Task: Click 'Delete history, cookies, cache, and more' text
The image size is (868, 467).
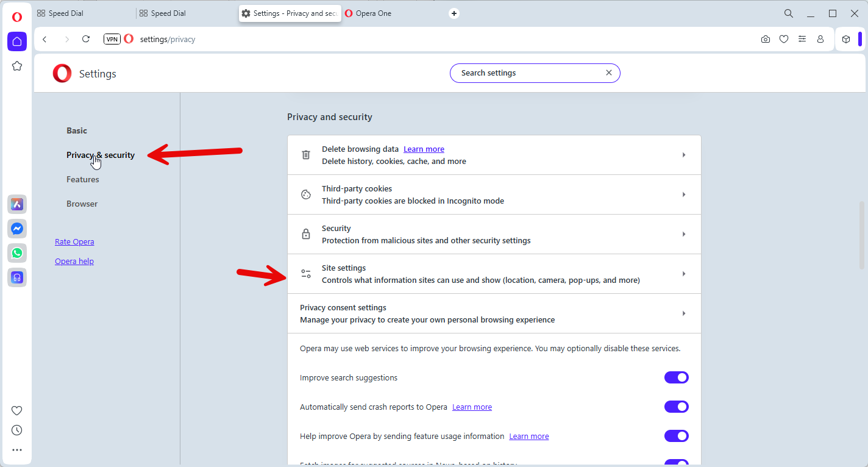Action: coord(394,161)
